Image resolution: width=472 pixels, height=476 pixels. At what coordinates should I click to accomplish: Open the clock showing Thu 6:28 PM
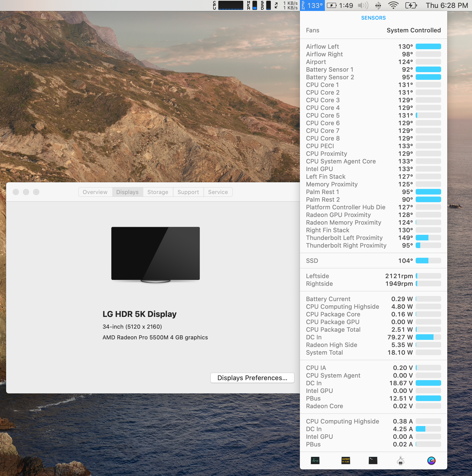point(447,5)
